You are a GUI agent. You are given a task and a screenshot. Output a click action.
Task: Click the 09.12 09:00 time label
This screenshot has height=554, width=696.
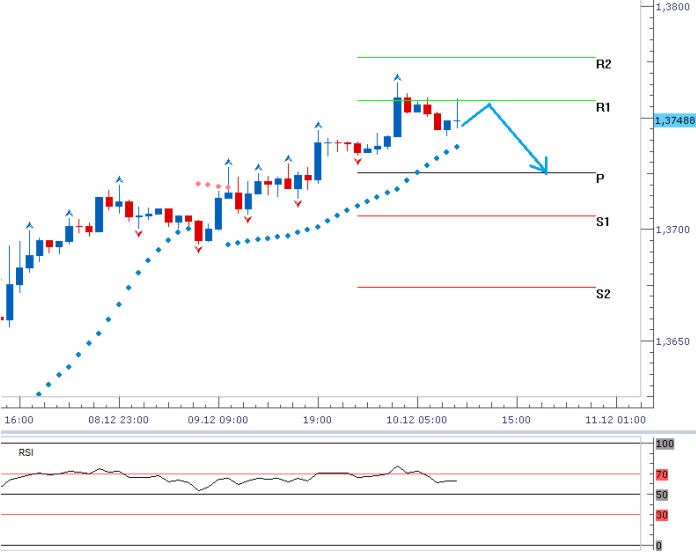click(218, 420)
